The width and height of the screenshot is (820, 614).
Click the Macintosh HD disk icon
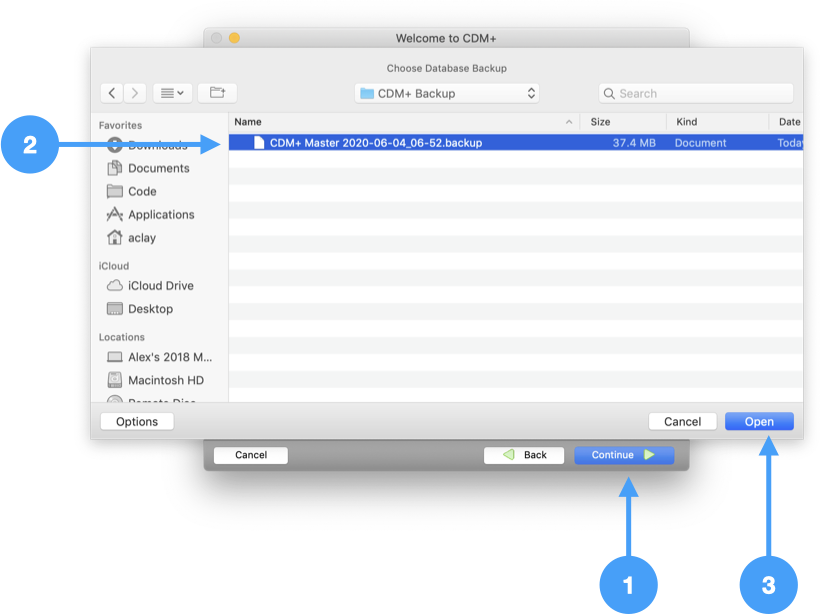(x=115, y=380)
